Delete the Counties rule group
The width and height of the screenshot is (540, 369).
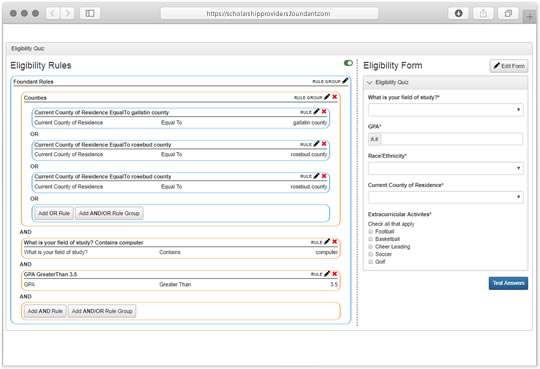[334, 97]
